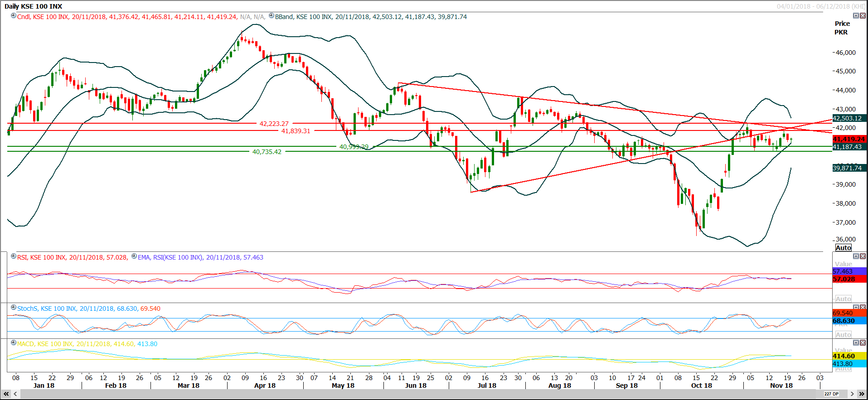The height and width of the screenshot is (400, 868).
Task: Click the MACD indicator legend icon
Action: click(x=14, y=343)
